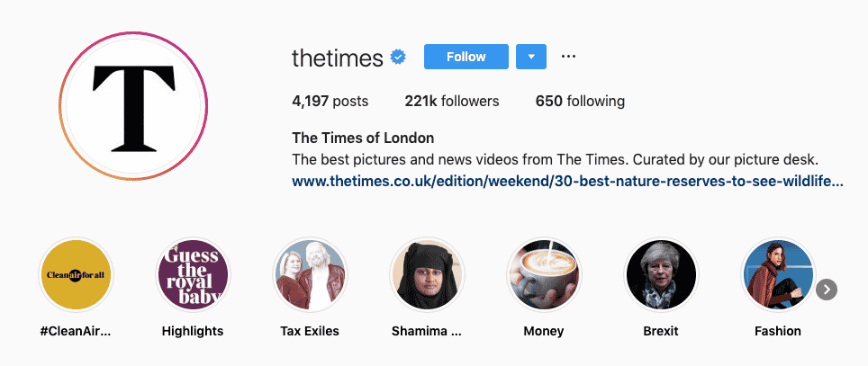Click the Highlights label text
The height and width of the screenshot is (366, 868).
[193, 331]
